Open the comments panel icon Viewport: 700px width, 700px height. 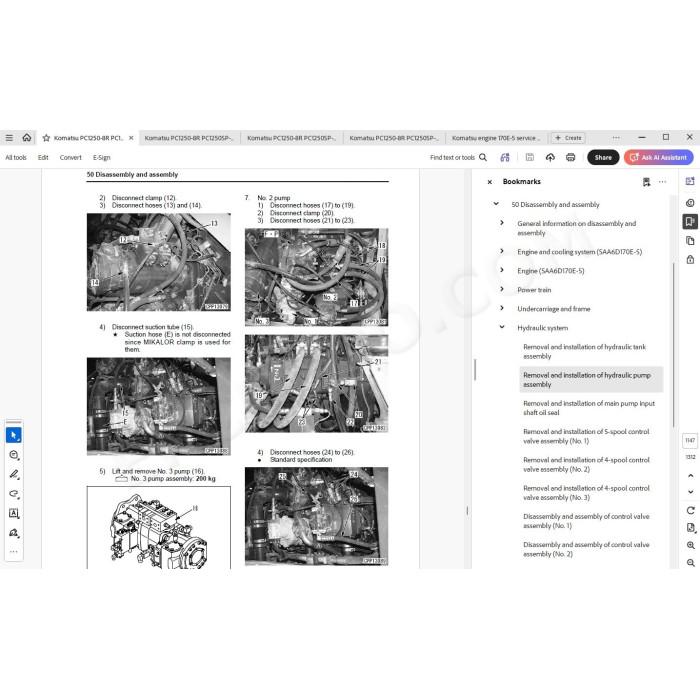coord(690,203)
